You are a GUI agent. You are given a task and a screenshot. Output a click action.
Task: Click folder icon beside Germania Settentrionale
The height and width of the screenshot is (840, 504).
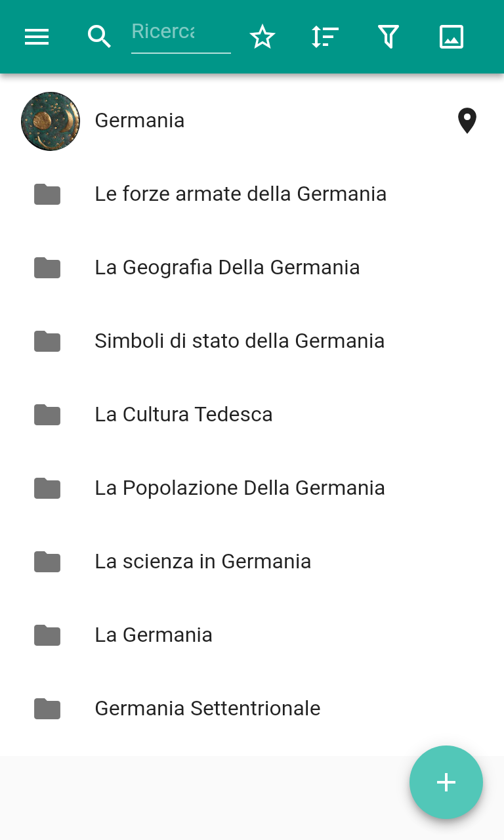tap(47, 709)
